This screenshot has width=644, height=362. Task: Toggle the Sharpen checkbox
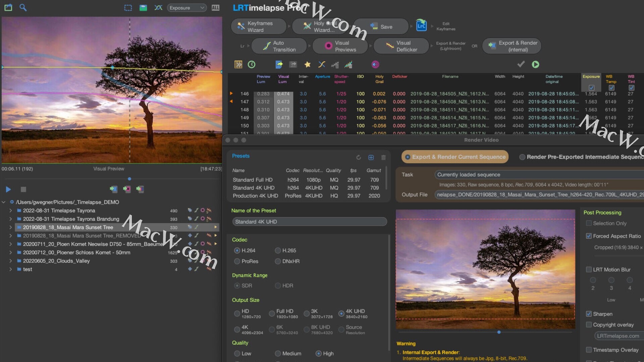589,314
